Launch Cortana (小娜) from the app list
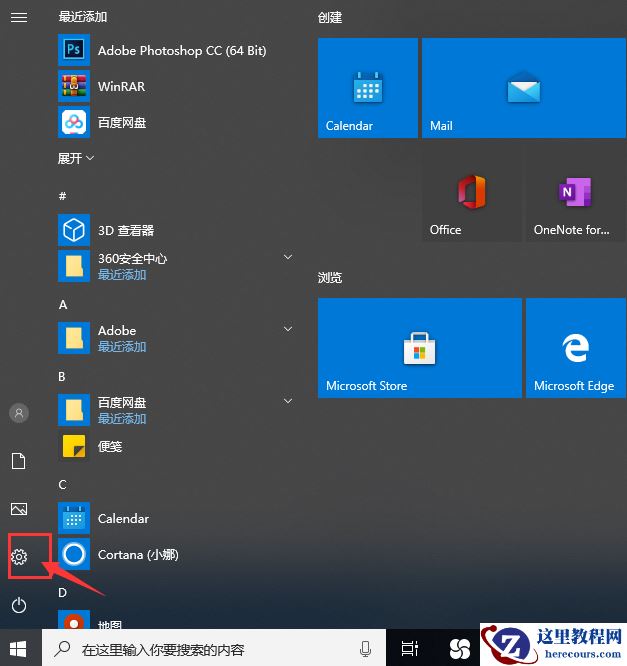The height and width of the screenshot is (666, 627). [x=176, y=554]
